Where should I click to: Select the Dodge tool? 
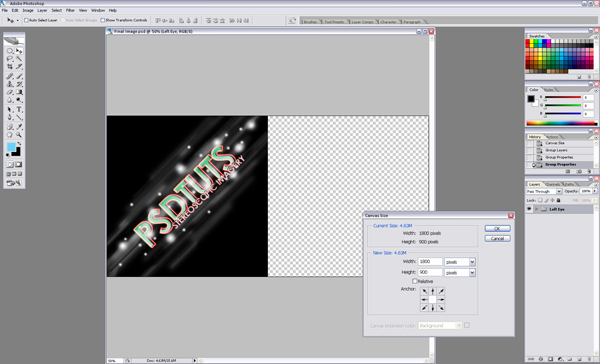[19, 100]
